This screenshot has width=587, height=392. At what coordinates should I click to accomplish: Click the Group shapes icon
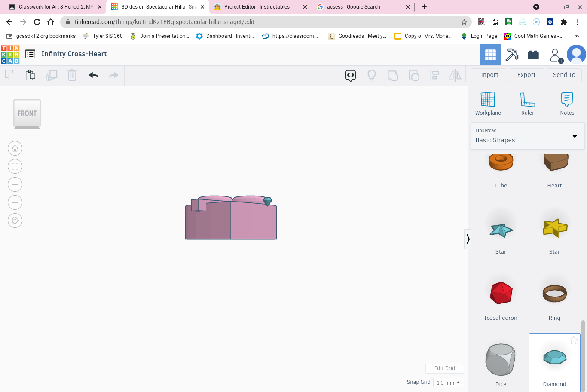pos(393,76)
